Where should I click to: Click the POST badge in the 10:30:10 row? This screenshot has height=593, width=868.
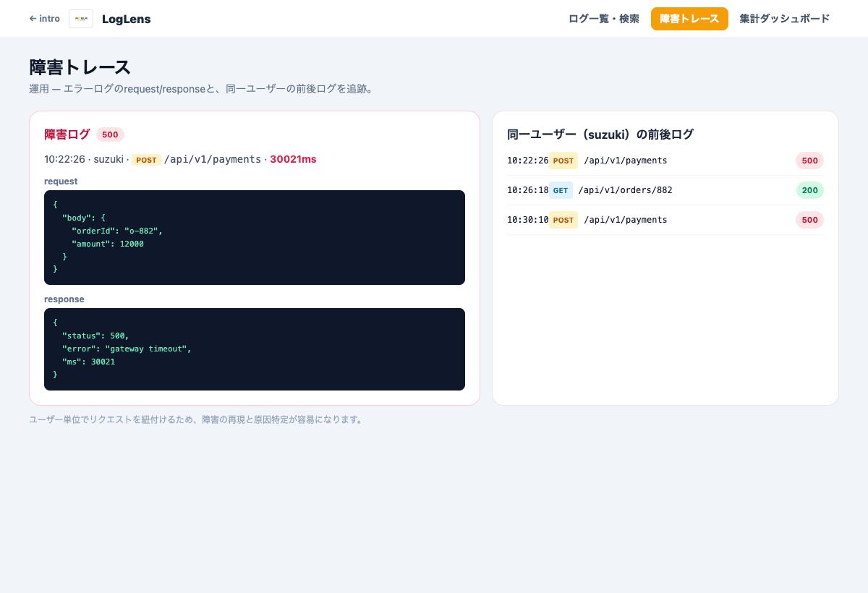563,220
